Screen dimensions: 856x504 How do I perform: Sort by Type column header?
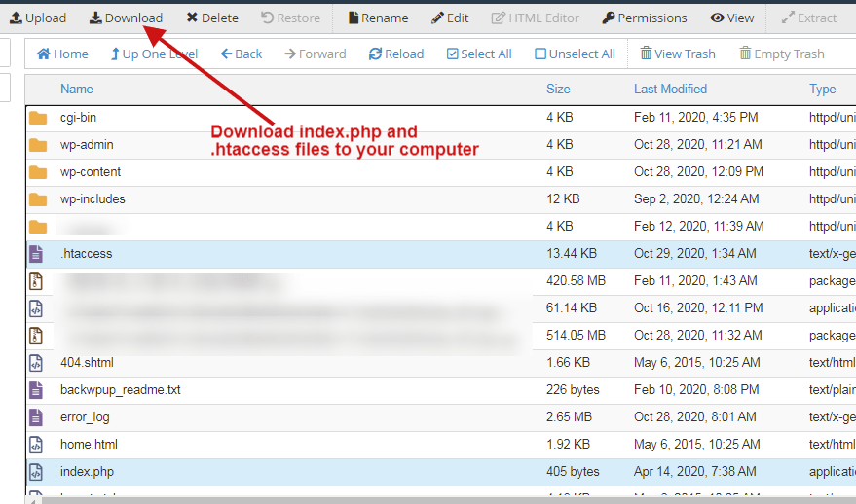coord(822,89)
